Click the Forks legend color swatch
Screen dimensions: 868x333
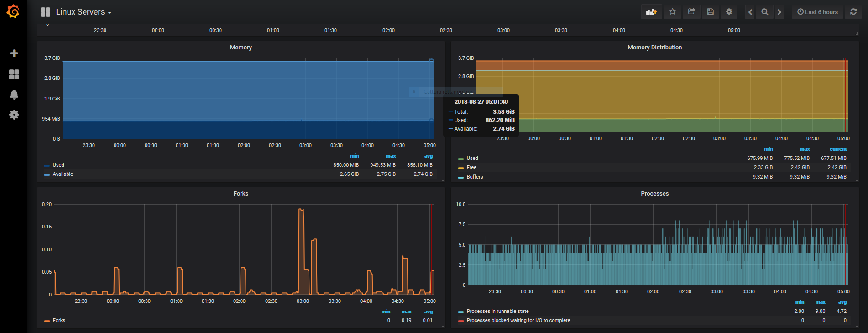[47, 321]
